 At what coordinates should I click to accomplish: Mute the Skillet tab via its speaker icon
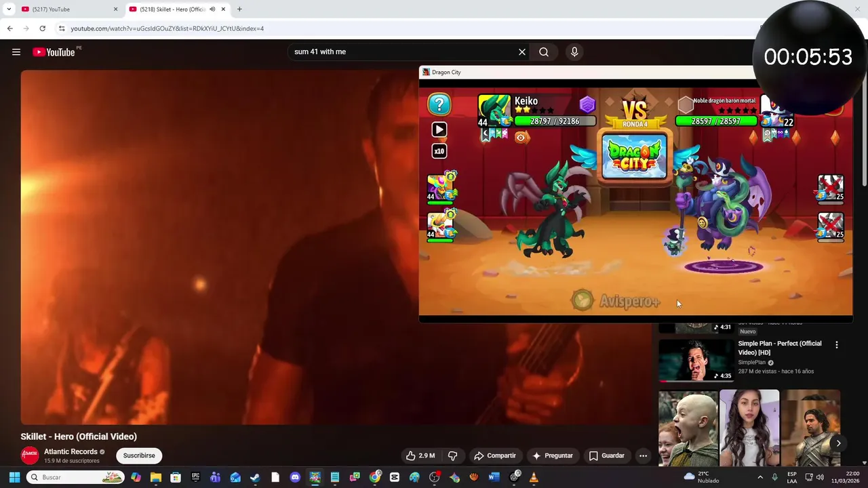(212, 9)
